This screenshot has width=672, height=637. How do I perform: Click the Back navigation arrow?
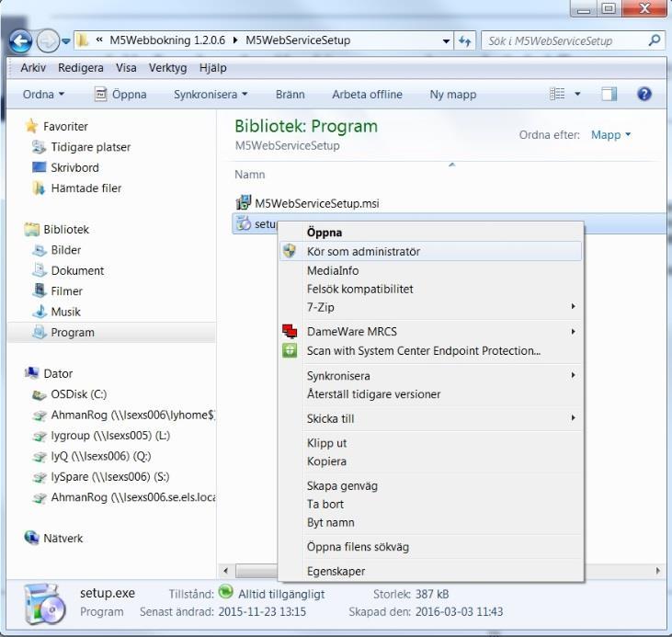(20, 41)
